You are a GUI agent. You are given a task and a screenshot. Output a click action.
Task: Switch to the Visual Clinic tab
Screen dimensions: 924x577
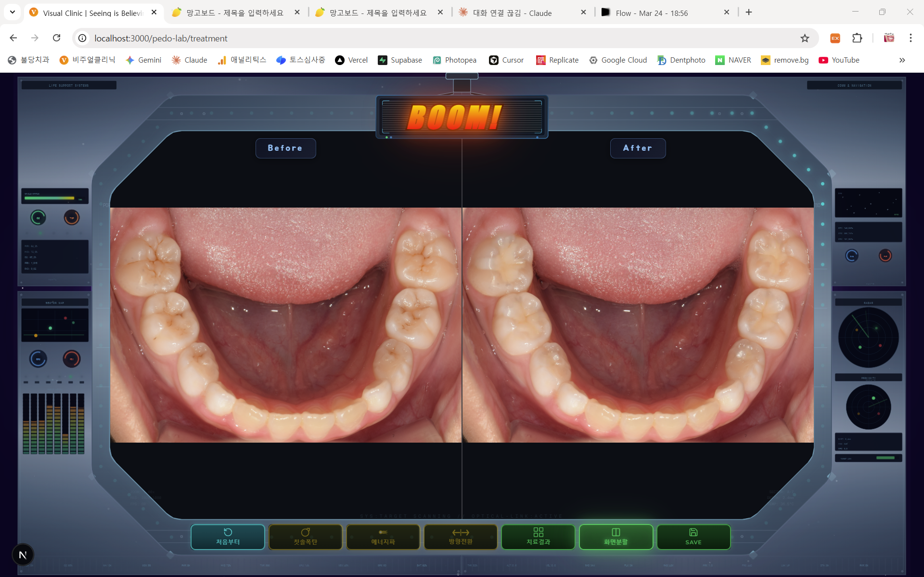(94, 13)
